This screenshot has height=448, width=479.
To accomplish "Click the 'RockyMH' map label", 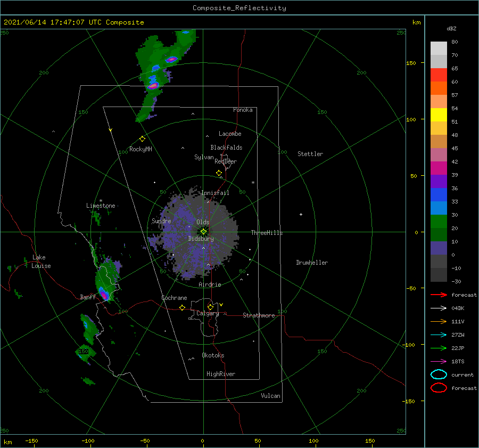I will click(141, 149).
